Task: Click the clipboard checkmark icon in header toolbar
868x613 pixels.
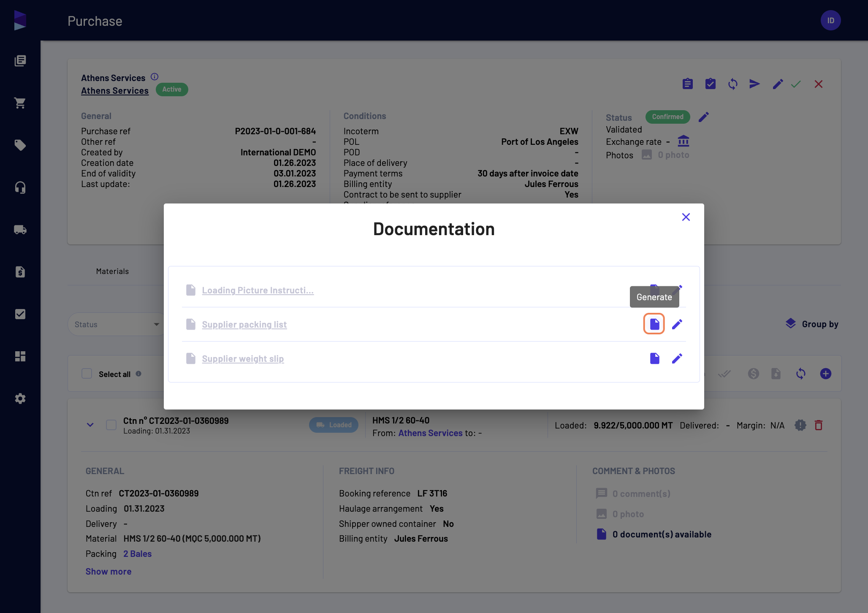Action: tap(710, 84)
